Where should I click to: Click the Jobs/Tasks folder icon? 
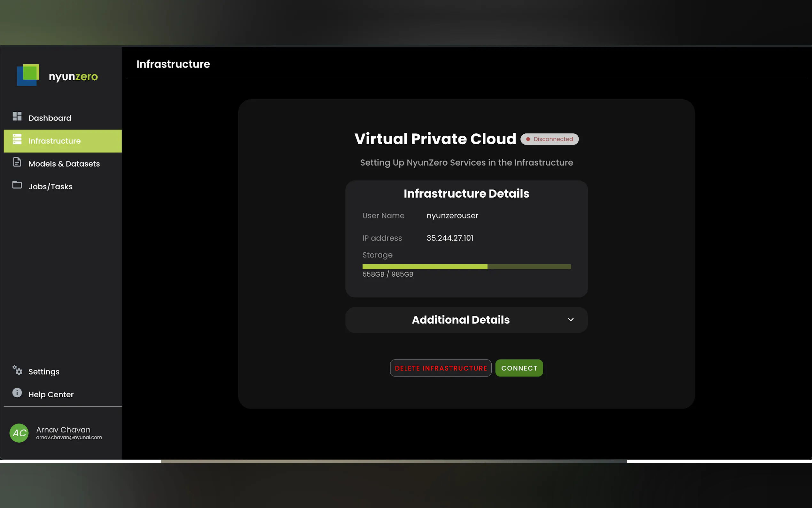point(17,185)
